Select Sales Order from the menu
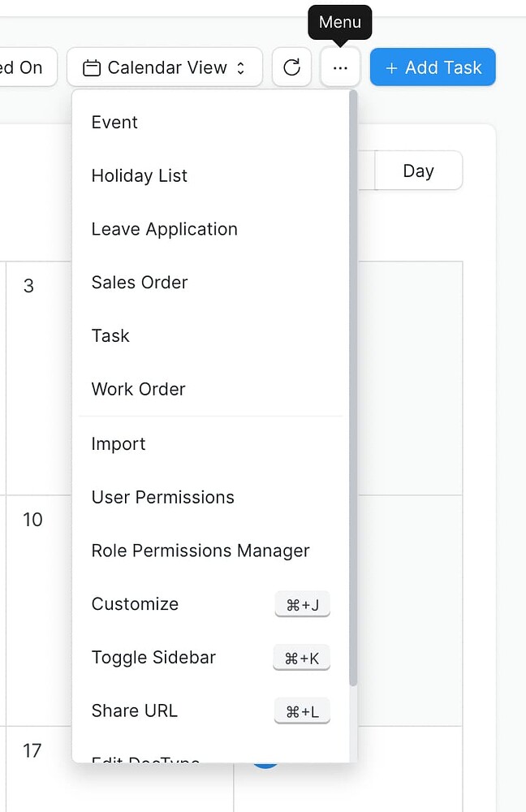This screenshot has height=812, width=526. pos(139,283)
